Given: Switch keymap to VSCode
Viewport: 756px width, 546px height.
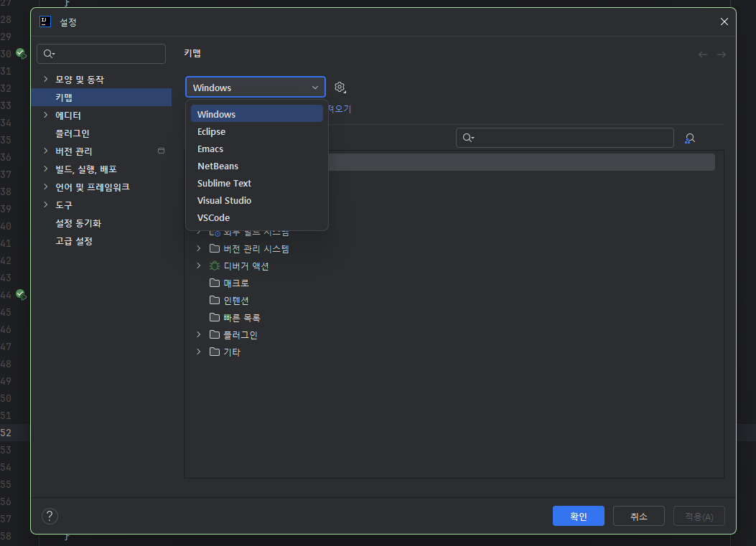Looking at the screenshot, I should click(x=256, y=218).
